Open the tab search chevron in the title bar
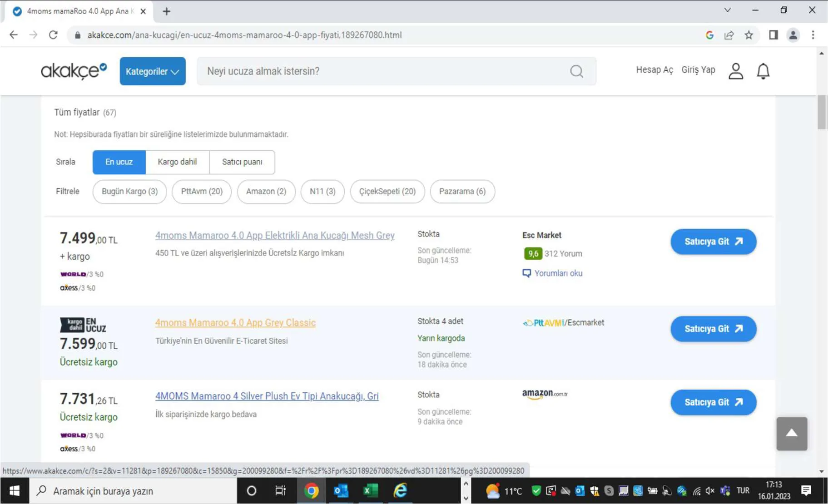The height and width of the screenshot is (504, 828). coord(727,10)
